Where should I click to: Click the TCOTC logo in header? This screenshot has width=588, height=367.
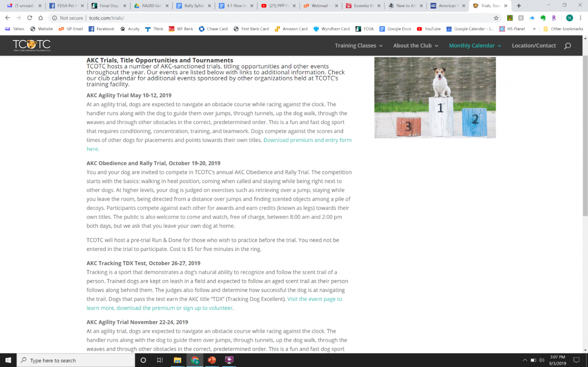pos(31,45)
